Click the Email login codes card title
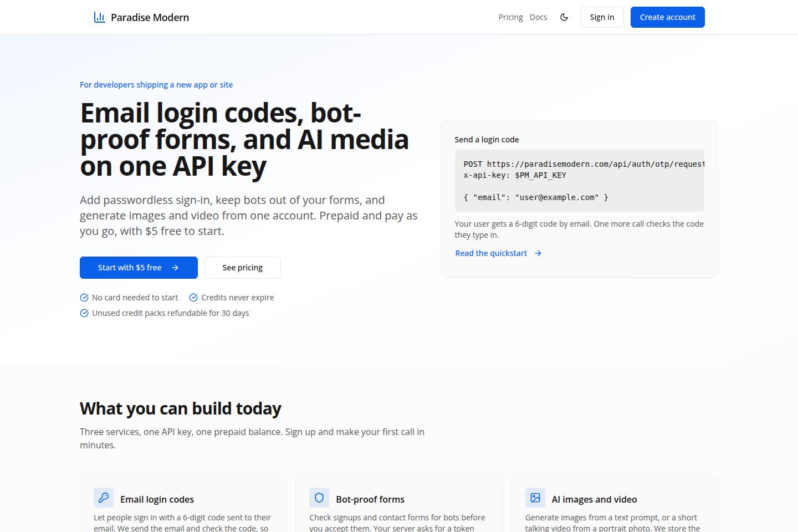 157,499
